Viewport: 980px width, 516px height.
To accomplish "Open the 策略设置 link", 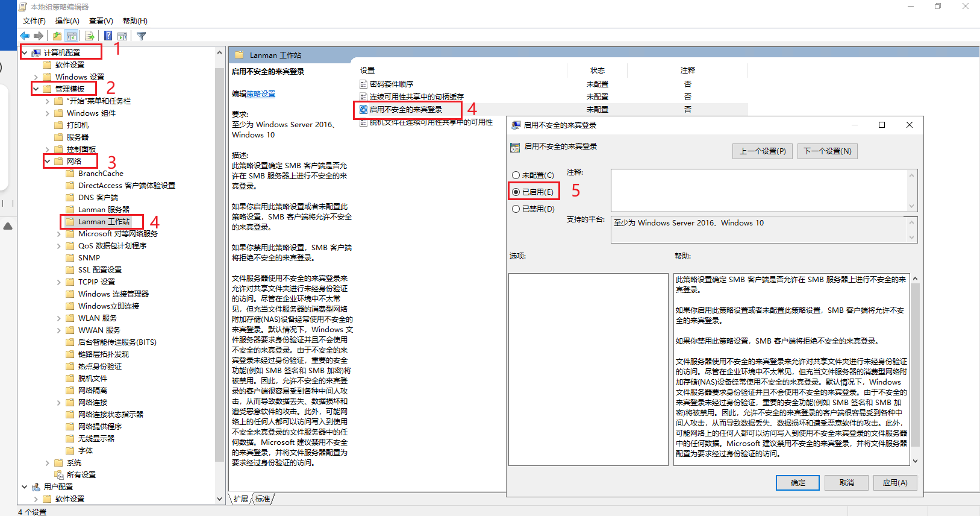I will point(261,94).
